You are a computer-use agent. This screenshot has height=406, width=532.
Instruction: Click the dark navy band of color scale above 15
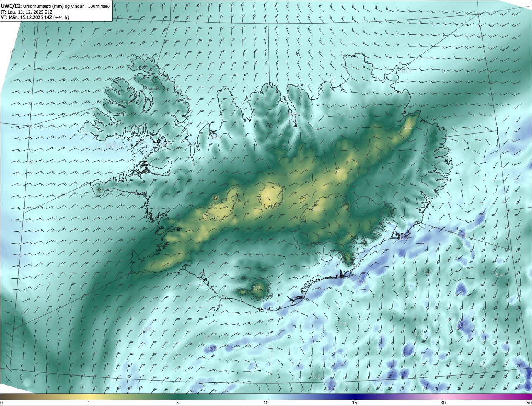[355, 397]
